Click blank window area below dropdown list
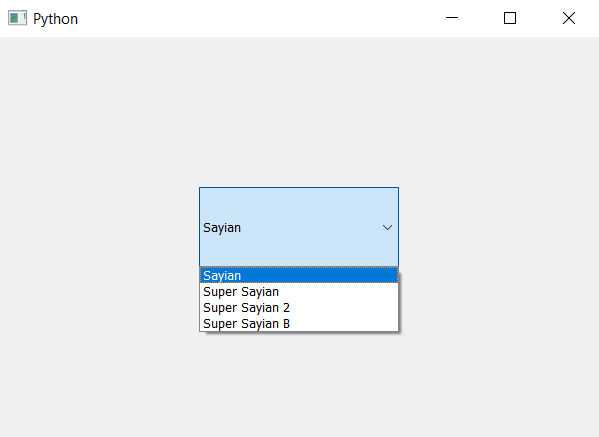Screen dimensions: 599x437 (x=299, y=384)
